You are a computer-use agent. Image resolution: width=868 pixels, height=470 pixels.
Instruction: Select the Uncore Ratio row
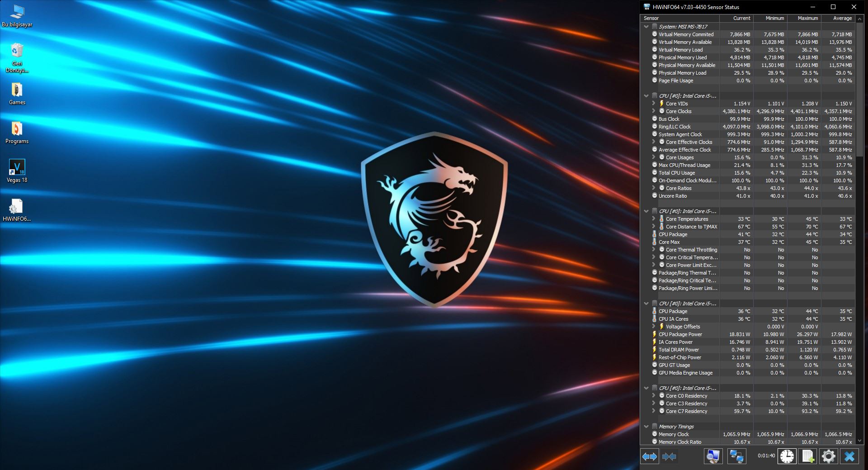[748, 196]
